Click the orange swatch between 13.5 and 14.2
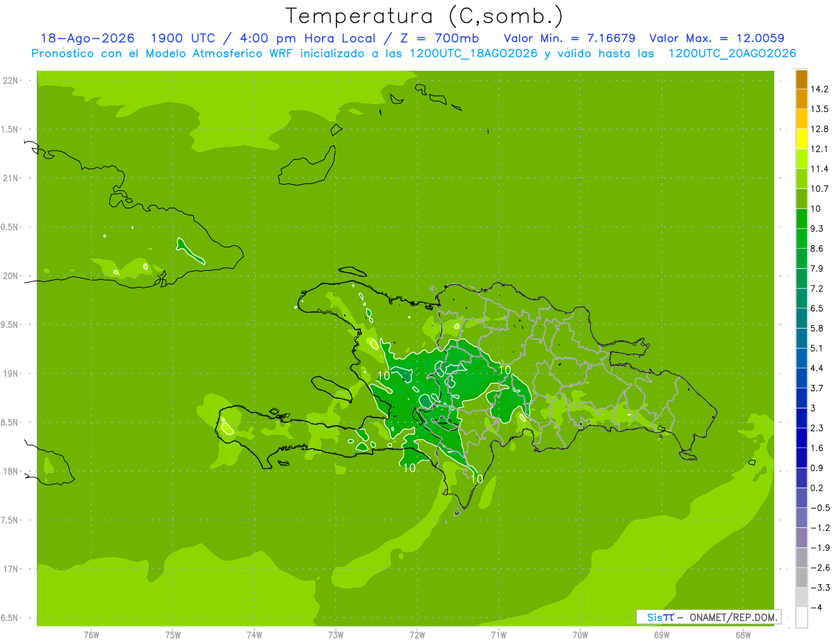 [x=801, y=99]
